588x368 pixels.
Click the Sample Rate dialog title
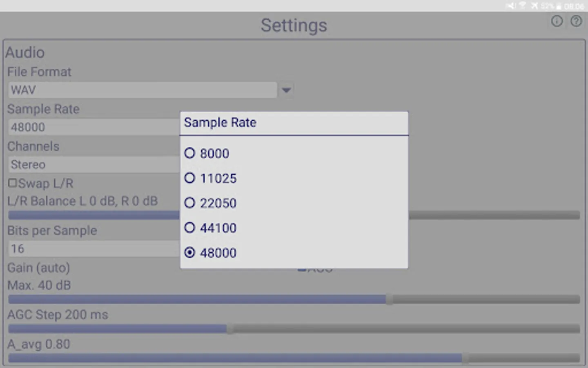tap(220, 123)
